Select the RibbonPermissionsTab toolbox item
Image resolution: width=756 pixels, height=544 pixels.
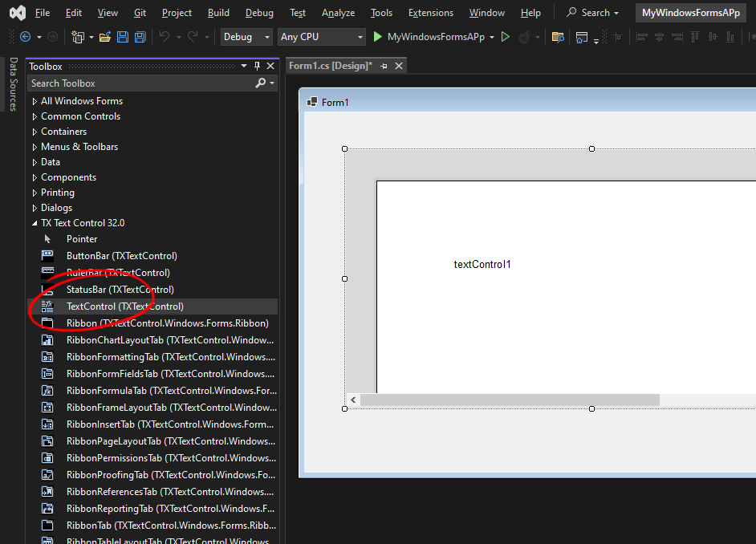(x=152, y=458)
